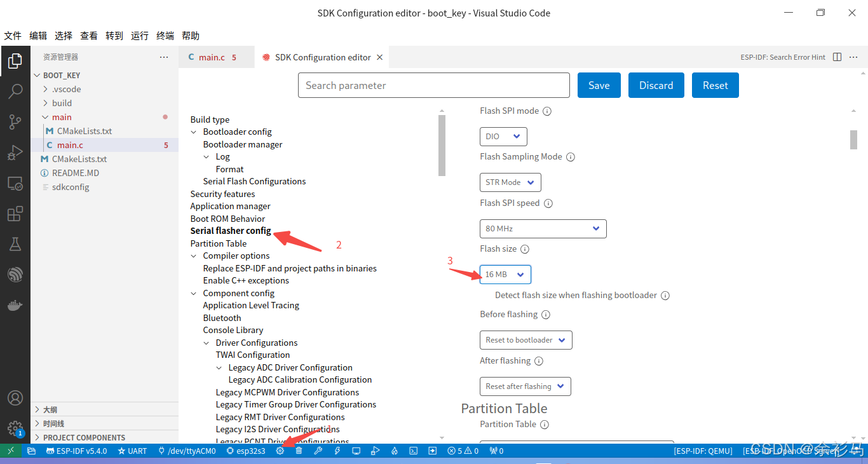Click the build project wrench icon
The image size is (868, 464).
[x=318, y=451]
